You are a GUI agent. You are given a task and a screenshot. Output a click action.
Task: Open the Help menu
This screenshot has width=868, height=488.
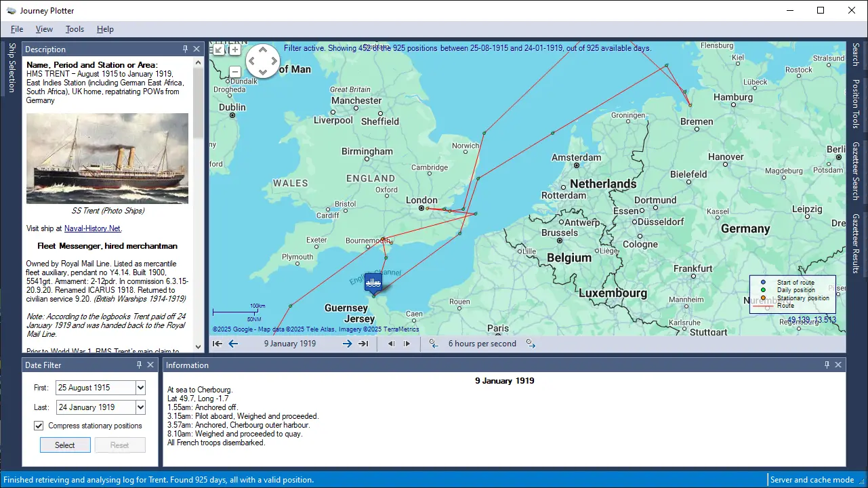click(x=105, y=29)
